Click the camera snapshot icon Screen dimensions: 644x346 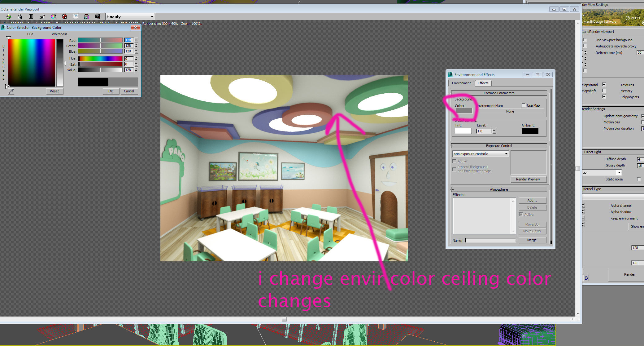coord(98,16)
